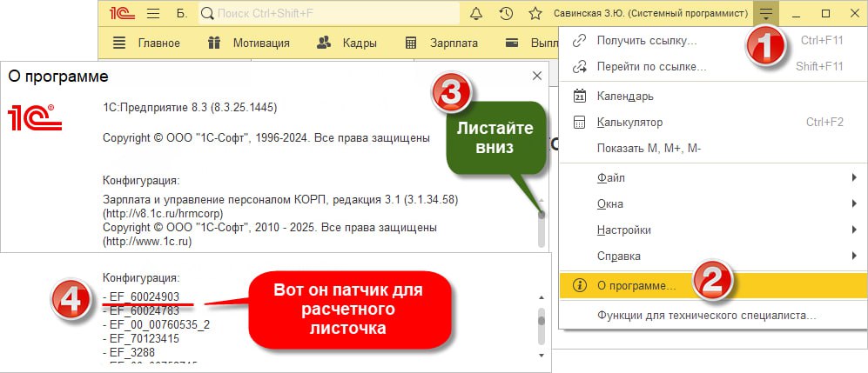Click patch entry EF_60024783
The height and width of the screenshot is (373, 868).
tap(141, 310)
